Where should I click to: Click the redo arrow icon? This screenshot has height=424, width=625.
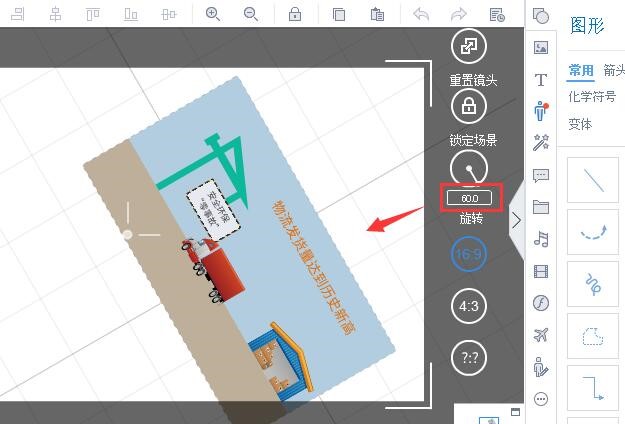point(459,14)
